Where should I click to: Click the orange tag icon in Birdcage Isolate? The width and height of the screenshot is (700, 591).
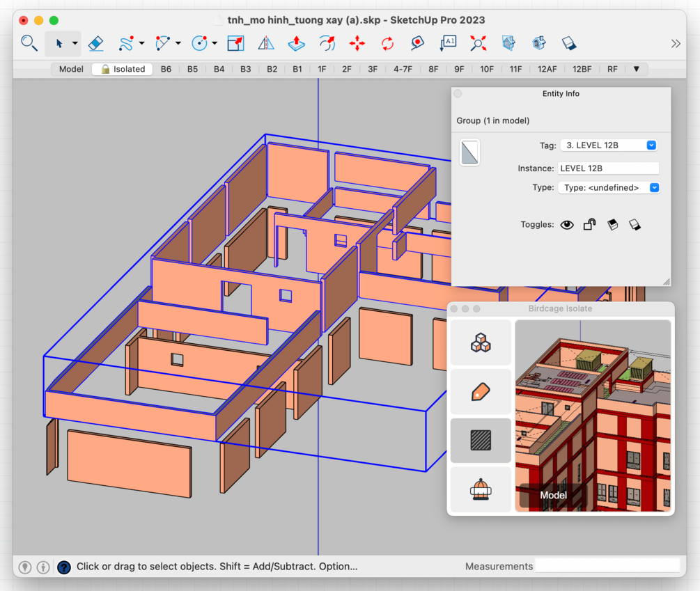(481, 392)
